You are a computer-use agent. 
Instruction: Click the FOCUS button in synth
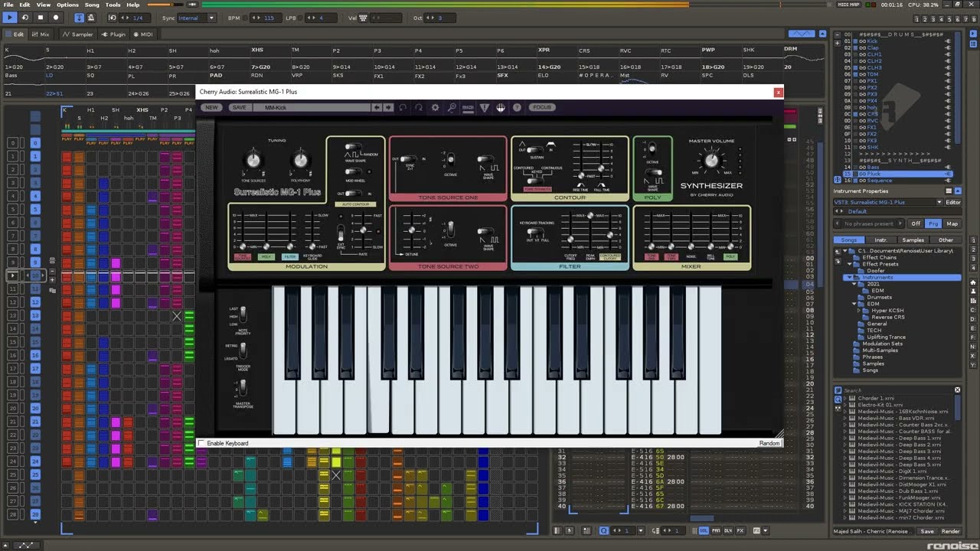(x=542, y=107)
